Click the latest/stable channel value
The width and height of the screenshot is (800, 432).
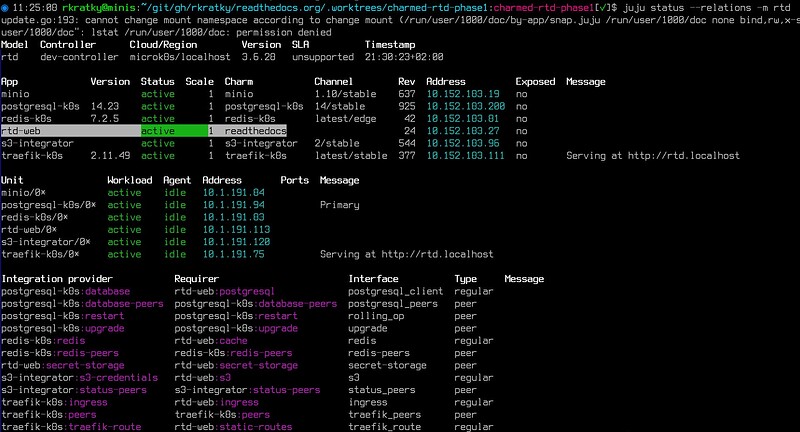351,156
